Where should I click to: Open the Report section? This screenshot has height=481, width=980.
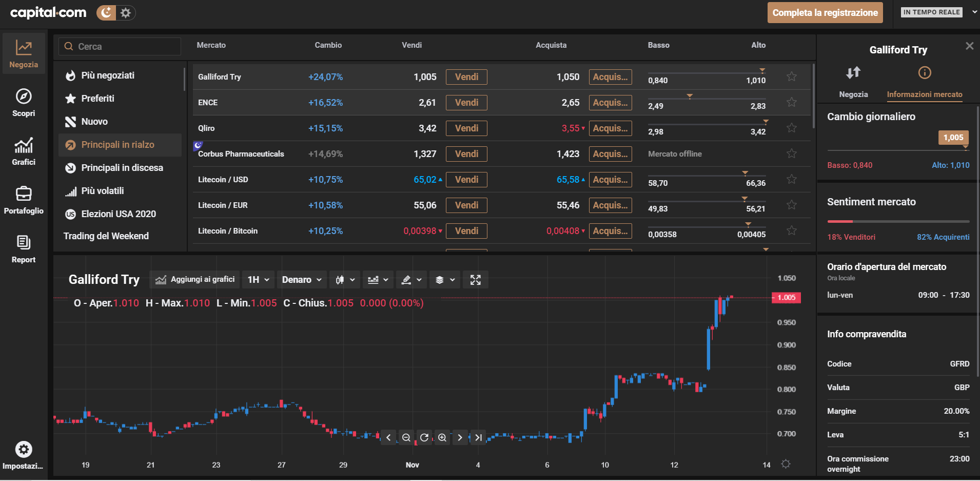click(x=24, y=249)
